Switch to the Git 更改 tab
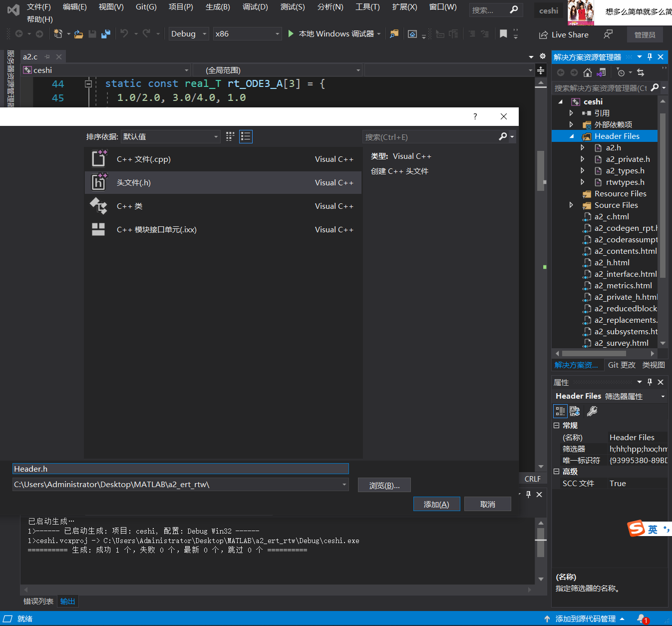Image resolution: width=672 pixels, height=626 pixels. click(x=622, y=365)
